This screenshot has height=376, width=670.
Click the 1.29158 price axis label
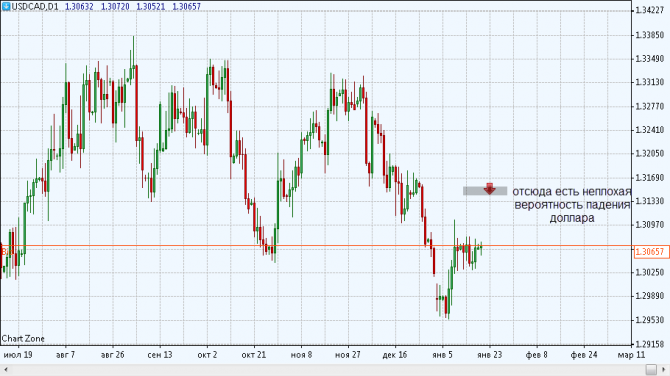tap(649, 344)
